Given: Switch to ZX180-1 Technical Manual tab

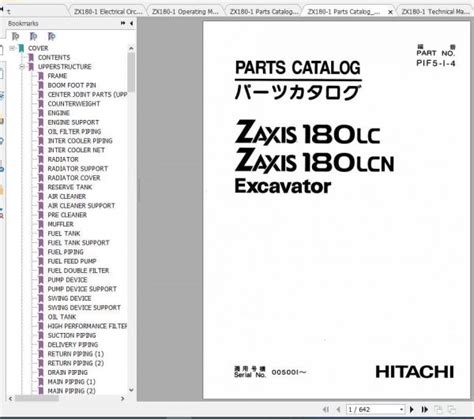Looking at the screenshot, I should [435, 11].
